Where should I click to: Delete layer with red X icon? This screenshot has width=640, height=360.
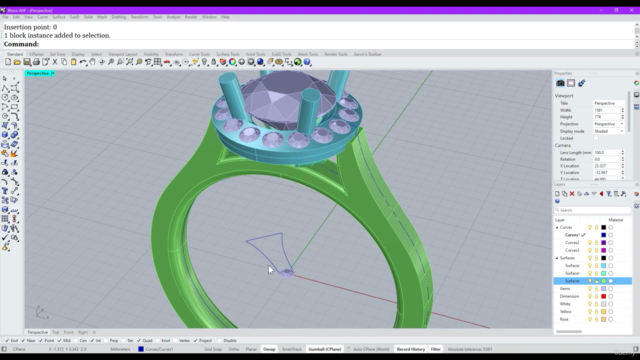[572, 194]
